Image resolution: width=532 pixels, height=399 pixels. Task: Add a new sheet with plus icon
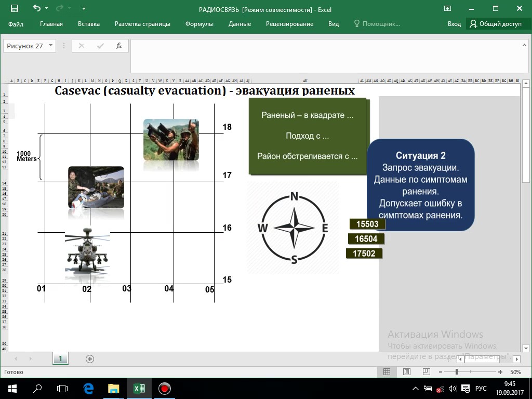tap(90, 359)
